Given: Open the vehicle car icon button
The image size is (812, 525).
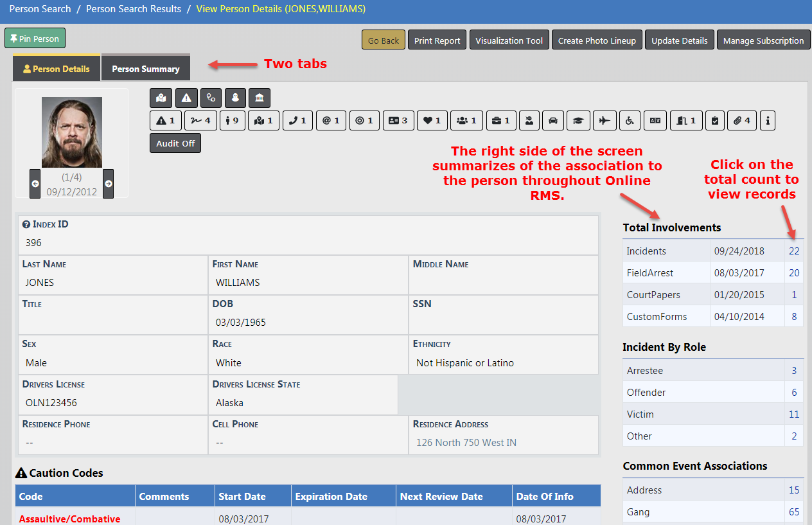Looking at the screenshot, I should 553,120.
